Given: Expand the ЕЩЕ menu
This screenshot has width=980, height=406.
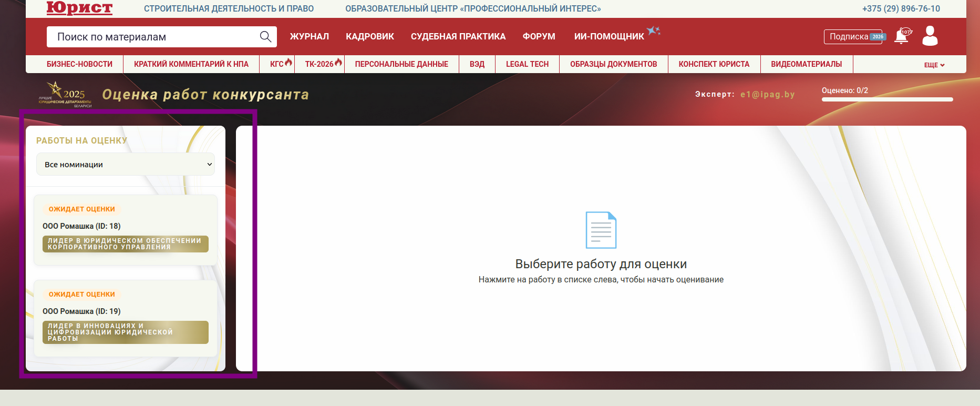Looking at the screenshot, I should pos(934,65).
